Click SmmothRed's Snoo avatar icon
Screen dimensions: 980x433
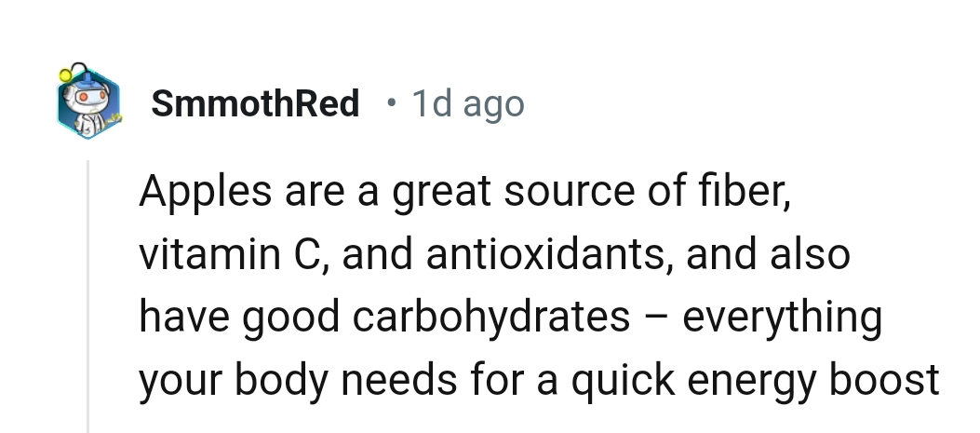88,106
